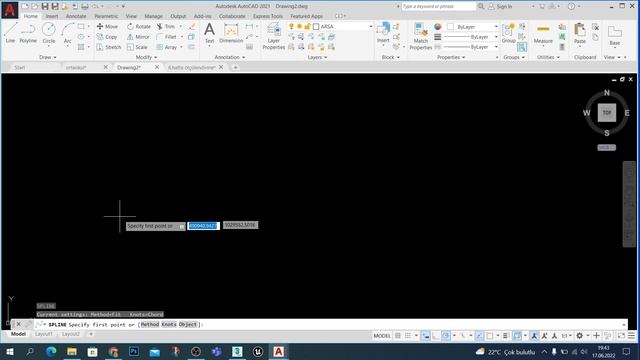Activate the Mirror tool
640x360 pixels.
138,37
